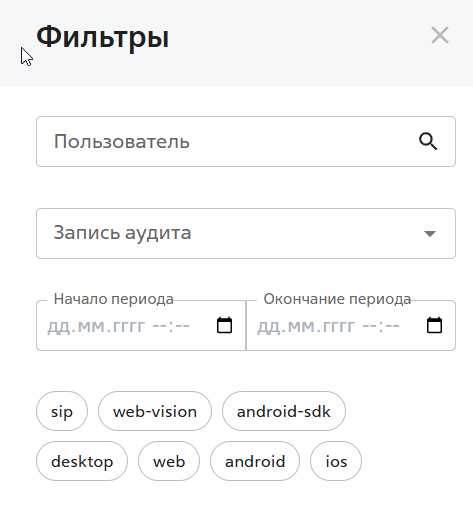473x505 pixels.
Task: Toggle the web filter chip
Action: 169,461
